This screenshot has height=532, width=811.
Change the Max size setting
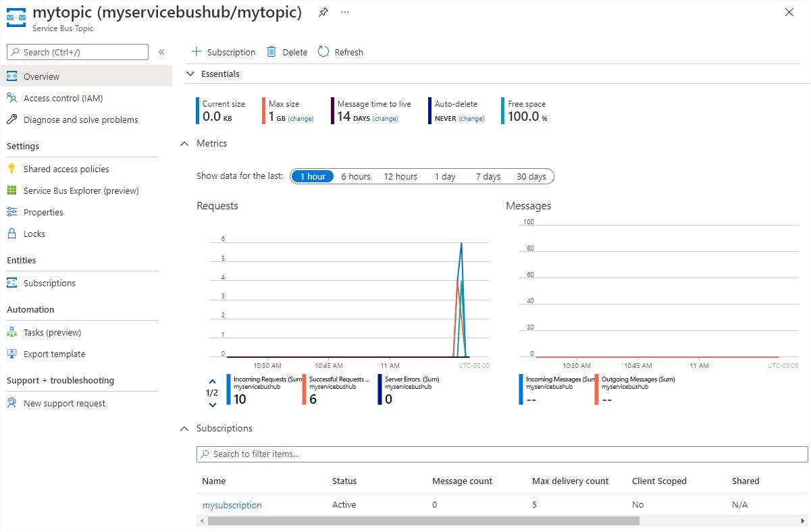coord(300,119)
